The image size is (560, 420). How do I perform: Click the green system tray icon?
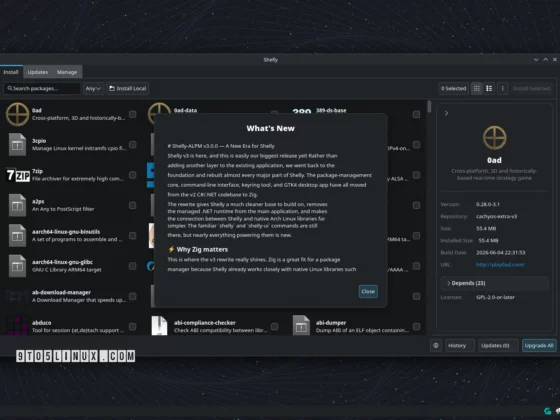pyautogui.click(x=547, y=411)
